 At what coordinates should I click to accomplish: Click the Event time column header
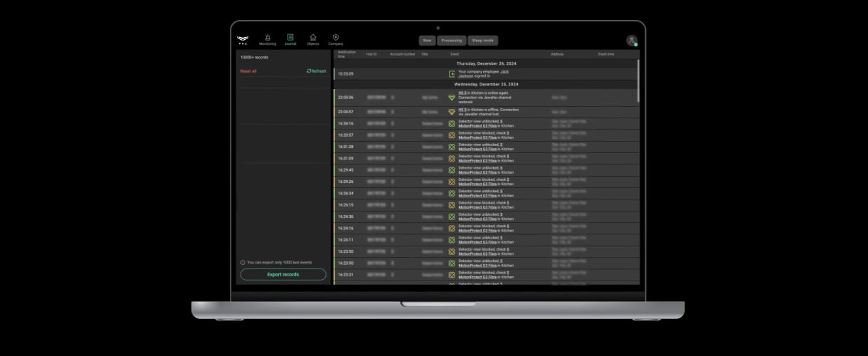tap(606, 54)
